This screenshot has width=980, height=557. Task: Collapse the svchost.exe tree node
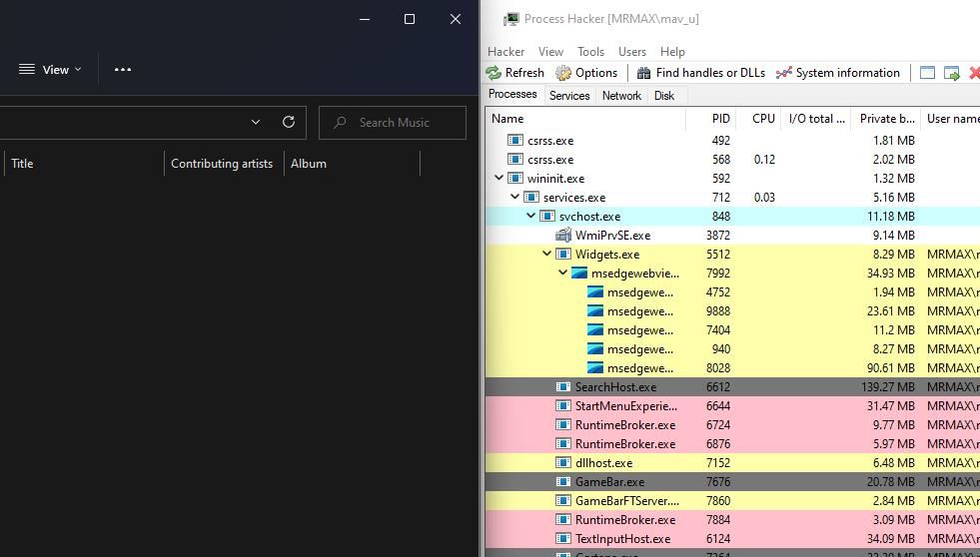pyautogui.click(x=530, y=216)
